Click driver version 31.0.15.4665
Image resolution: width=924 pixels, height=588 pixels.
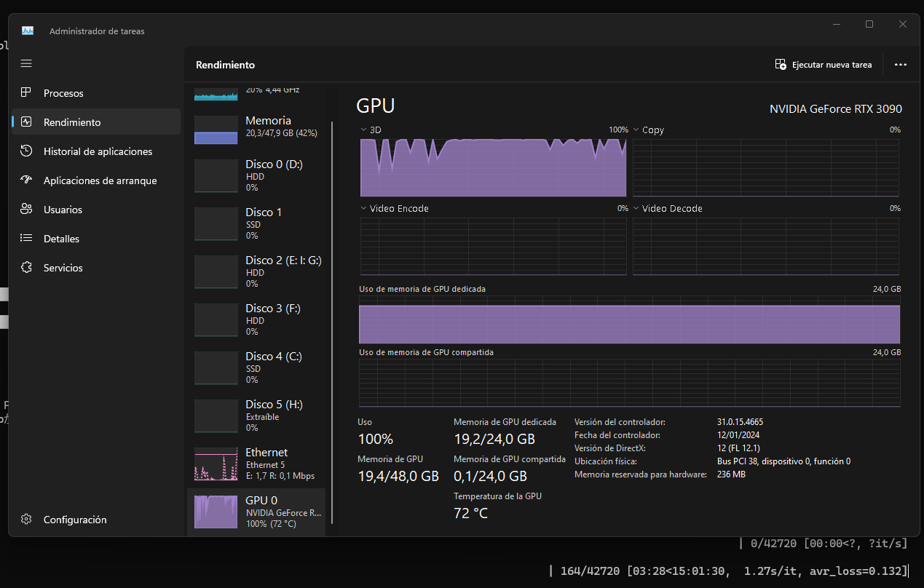740,422
